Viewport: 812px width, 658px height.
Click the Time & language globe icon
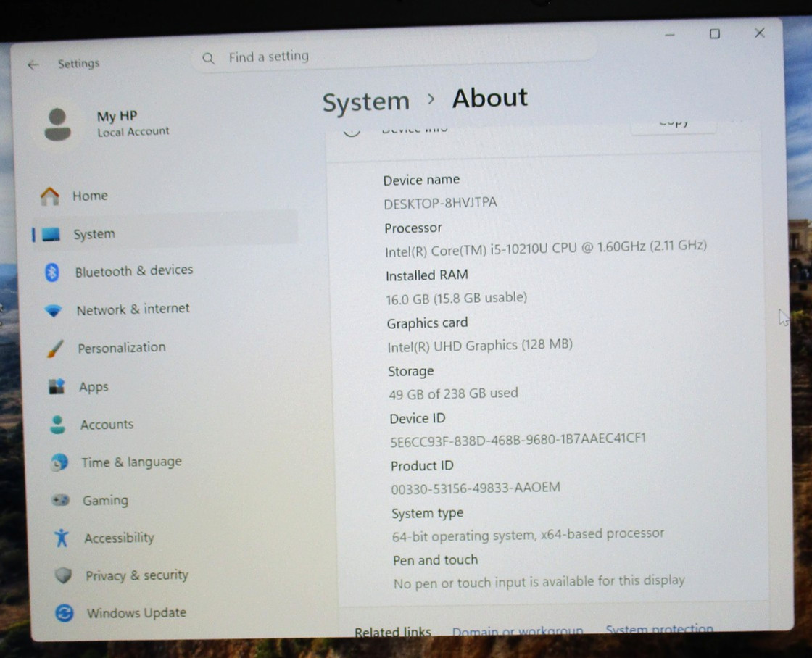(x=59, y=462)
